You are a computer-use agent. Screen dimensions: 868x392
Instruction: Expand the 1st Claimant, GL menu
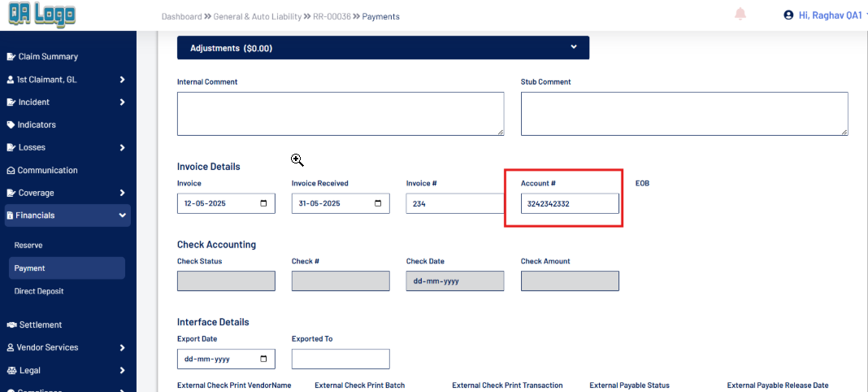click(122, 80)
